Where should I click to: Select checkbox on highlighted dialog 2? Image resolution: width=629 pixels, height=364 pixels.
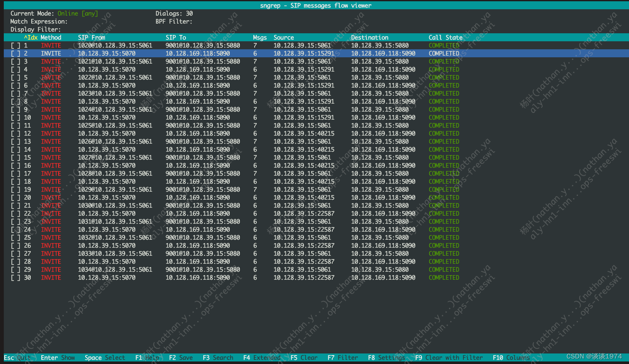(15, 53)
